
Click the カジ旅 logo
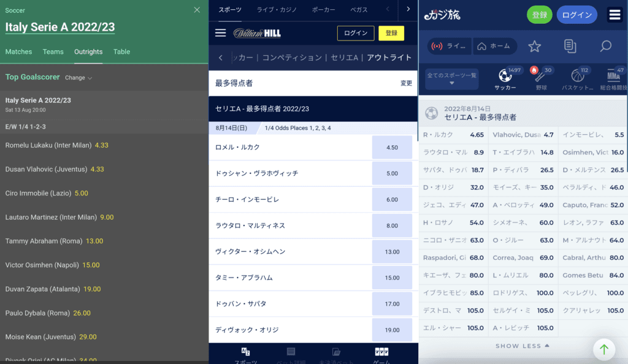pos(442,15)
